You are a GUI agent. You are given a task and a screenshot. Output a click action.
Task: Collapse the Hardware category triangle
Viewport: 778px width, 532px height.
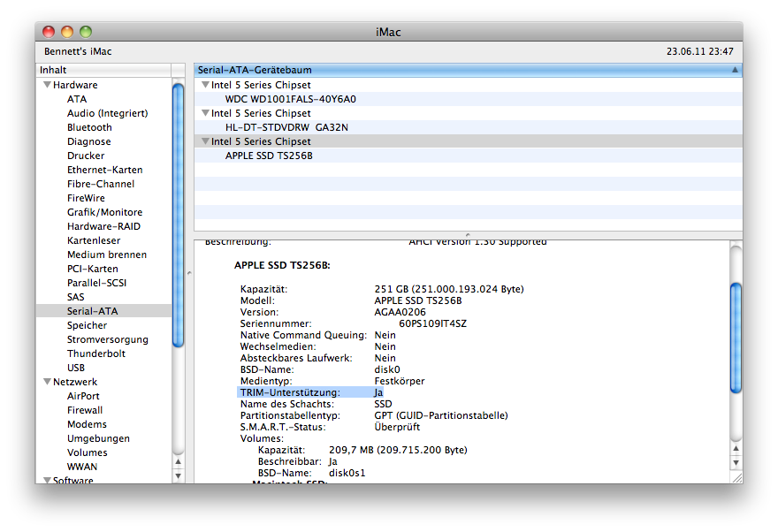(x=47, y=85)
